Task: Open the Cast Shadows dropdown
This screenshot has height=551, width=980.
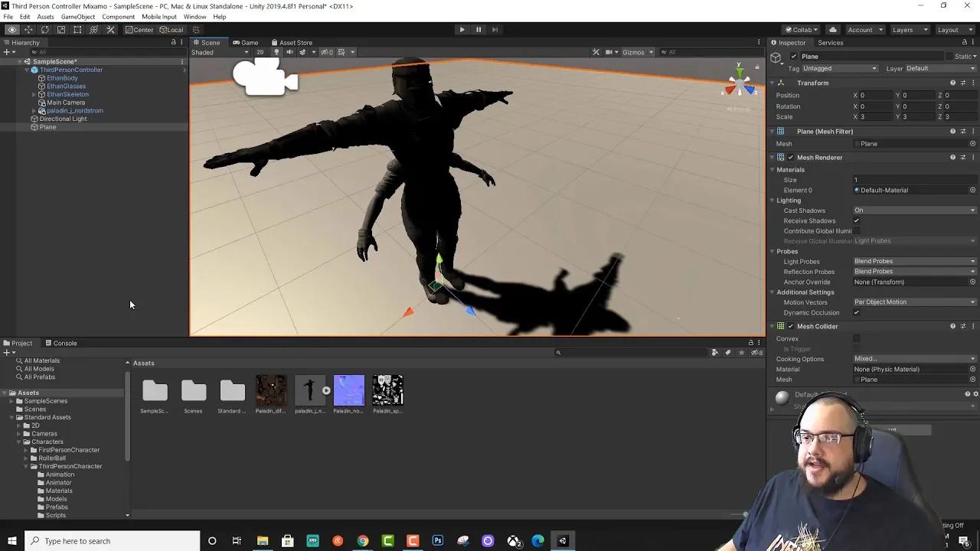Action: point(913,210)
